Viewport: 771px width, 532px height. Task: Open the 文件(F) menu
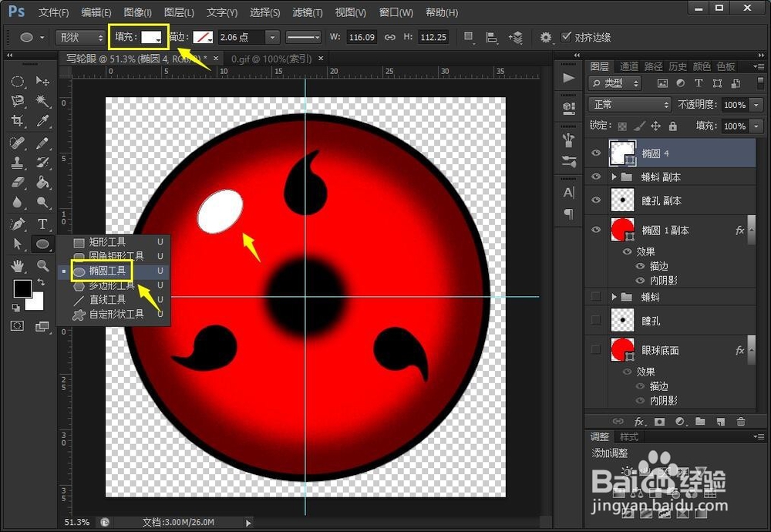point(54,12)
